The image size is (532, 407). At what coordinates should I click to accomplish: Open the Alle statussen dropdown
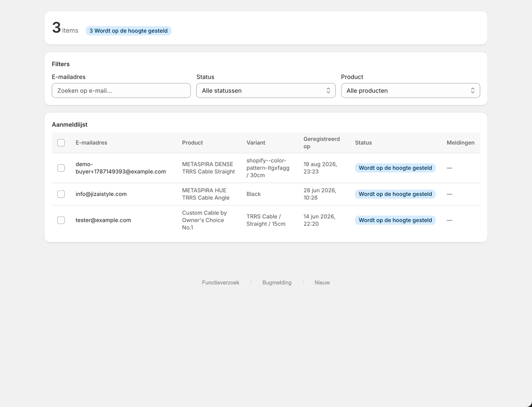pos(266,90)
